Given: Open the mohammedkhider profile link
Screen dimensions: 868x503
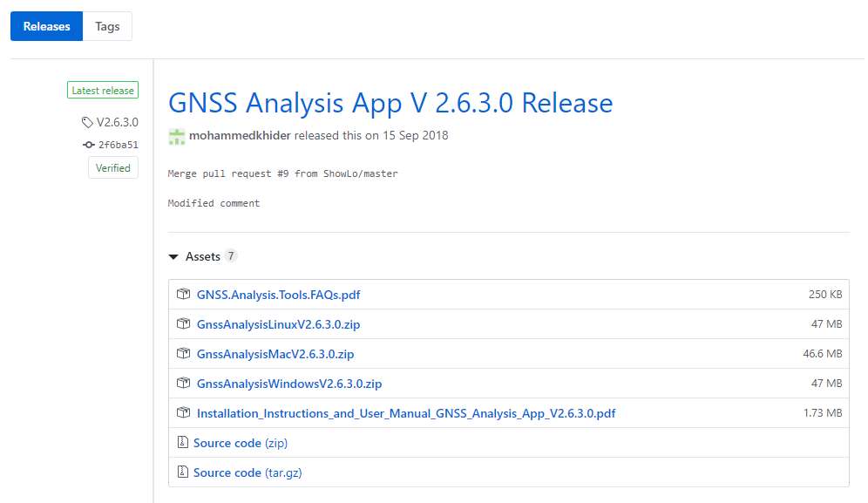Looking at the screenshot, I should click(240, 136).
